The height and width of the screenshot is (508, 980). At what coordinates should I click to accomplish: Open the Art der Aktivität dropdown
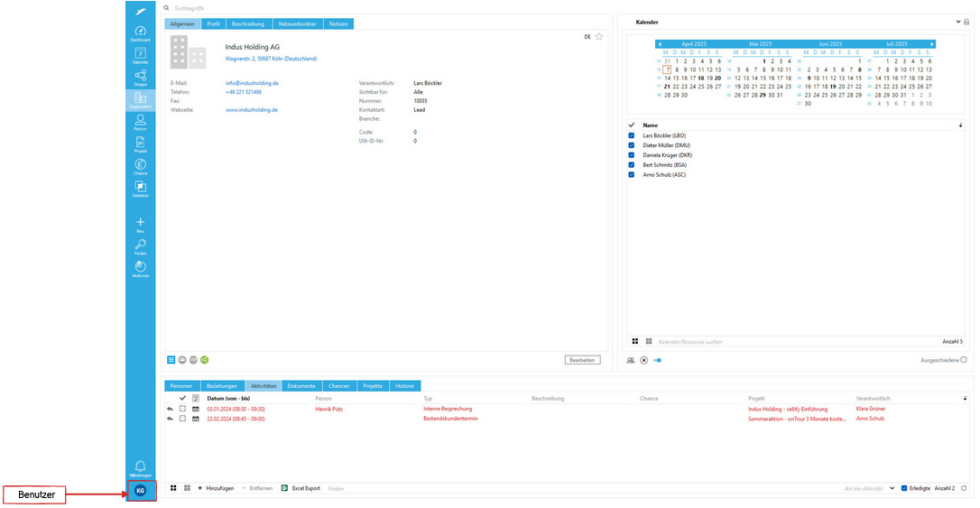tap(892, 488)
